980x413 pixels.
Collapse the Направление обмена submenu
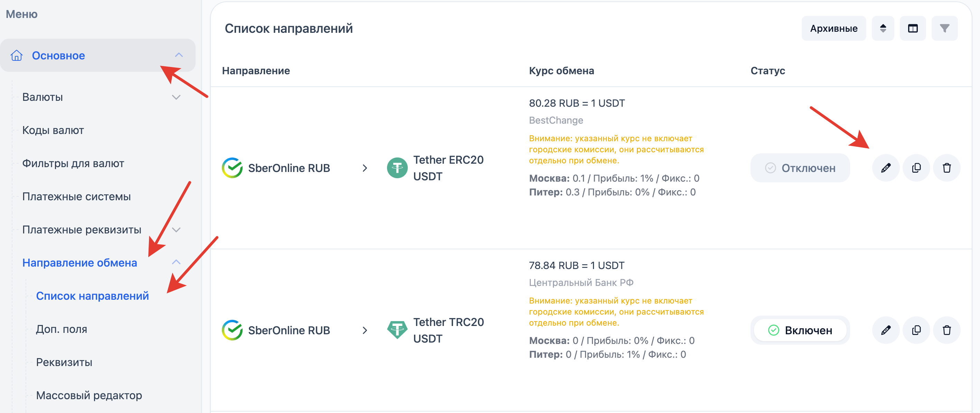[176, 262]
